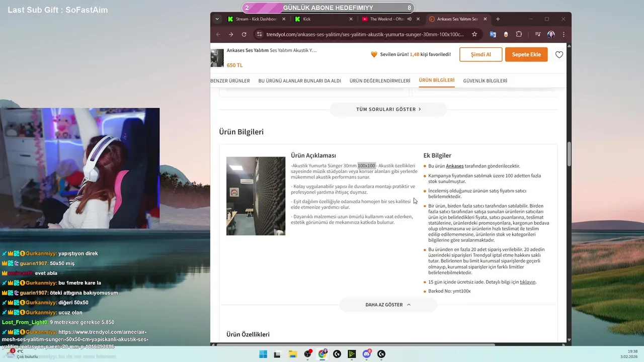Open BU ÜRÜNÜ ALANLAR BUNLARI DA ALDI tab
The height and width of the screenshot is (362, 644).
300,80
